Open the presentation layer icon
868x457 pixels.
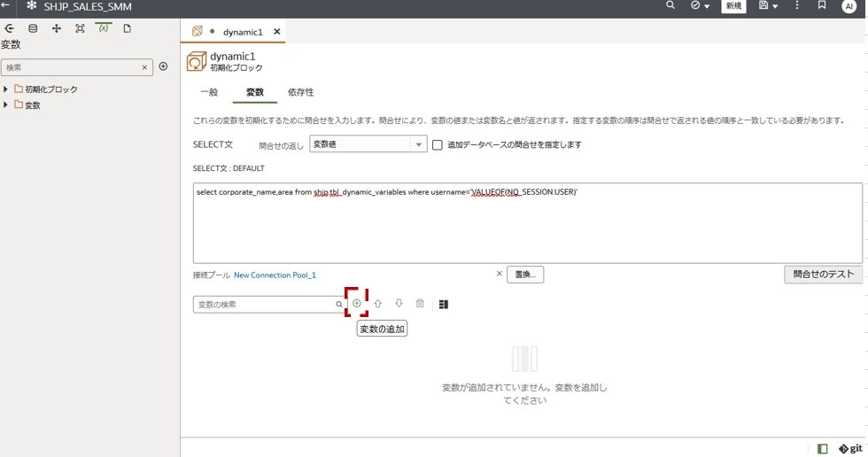80,28
